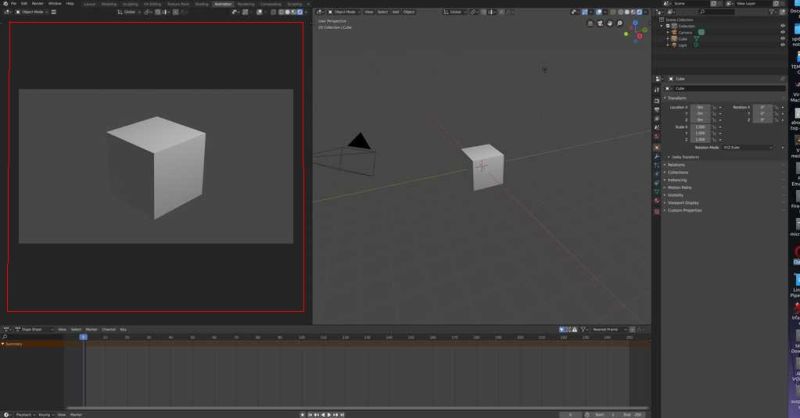Screen dimensions: 800x418
Task: Open the orange Object properties tab
Action: point(657,147)
